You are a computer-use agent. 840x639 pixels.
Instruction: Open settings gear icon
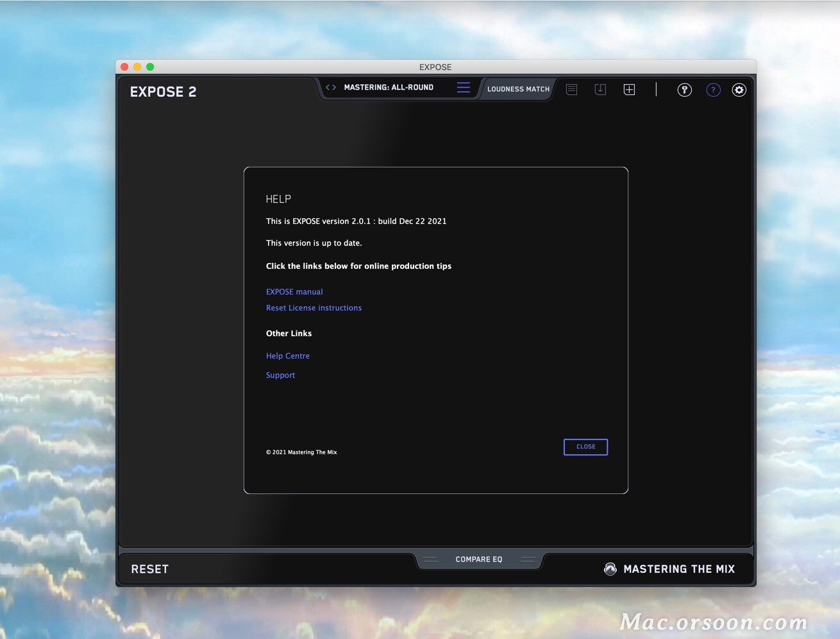(739, 90)
